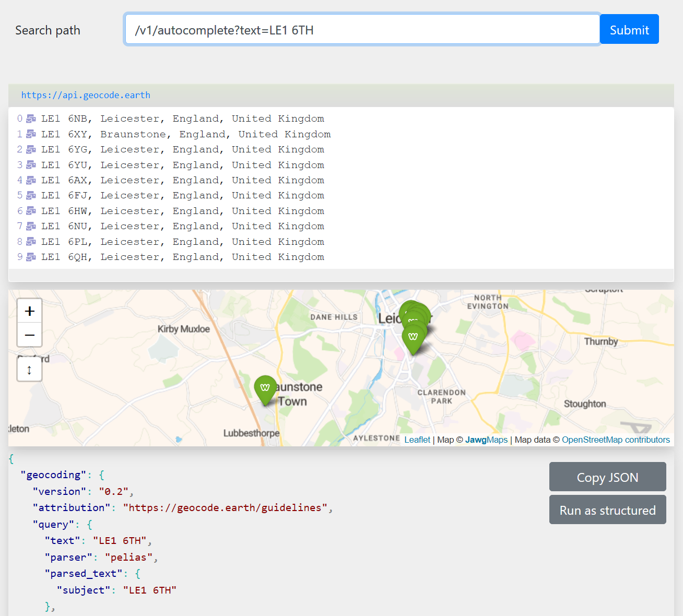
Task: Click the compare icon beside LE1 6HW result
Action: click(31, 210)
